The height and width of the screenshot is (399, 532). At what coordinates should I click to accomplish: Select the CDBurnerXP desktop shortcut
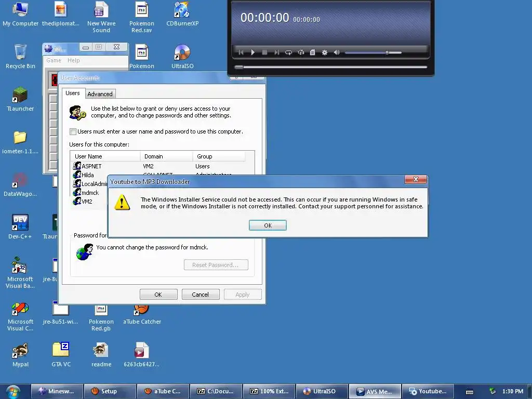point(182,14)
